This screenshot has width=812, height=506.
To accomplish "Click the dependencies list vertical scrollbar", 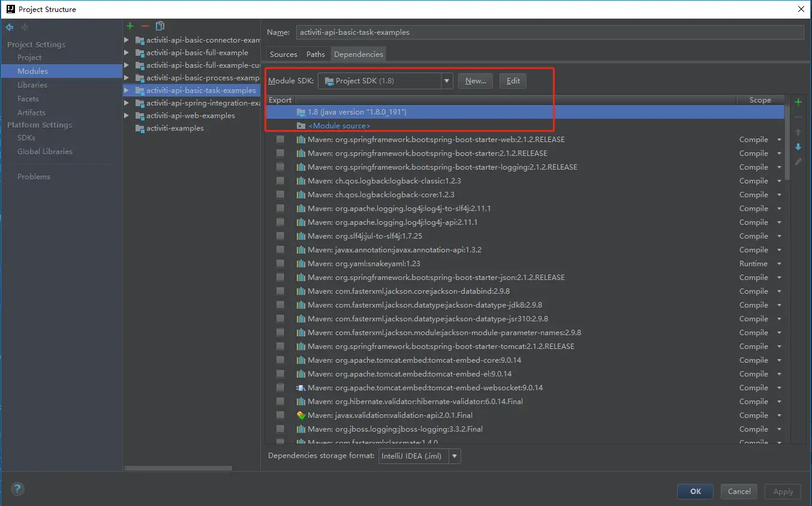I will [787, 138].
